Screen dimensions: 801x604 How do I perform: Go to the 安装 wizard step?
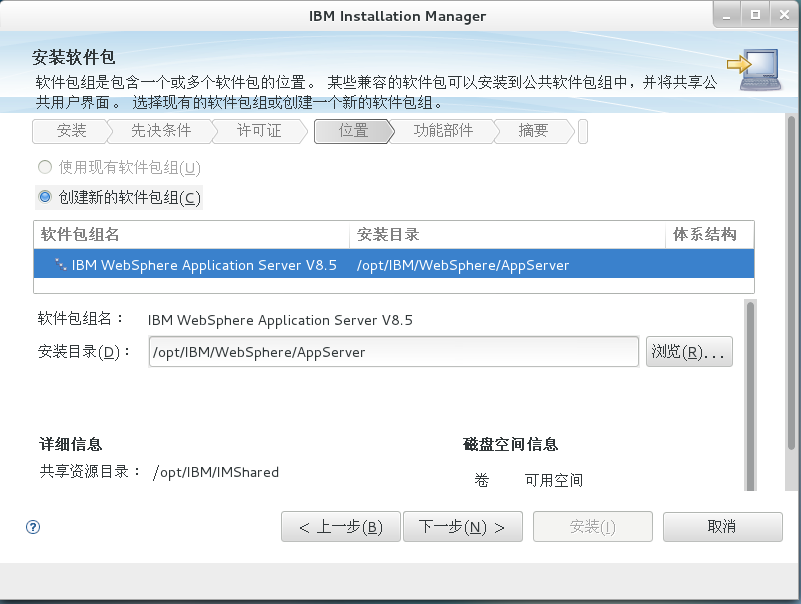pos(71,131)
